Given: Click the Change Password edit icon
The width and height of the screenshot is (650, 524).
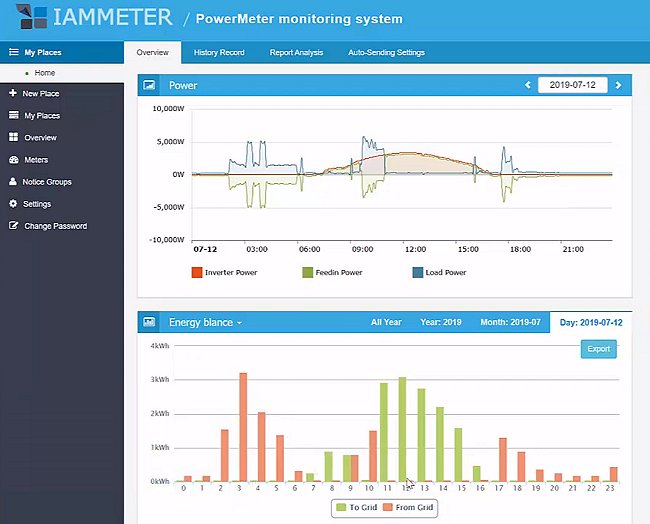Looking at the screenshot, I should pyautogui.click(x=13, y=226).
